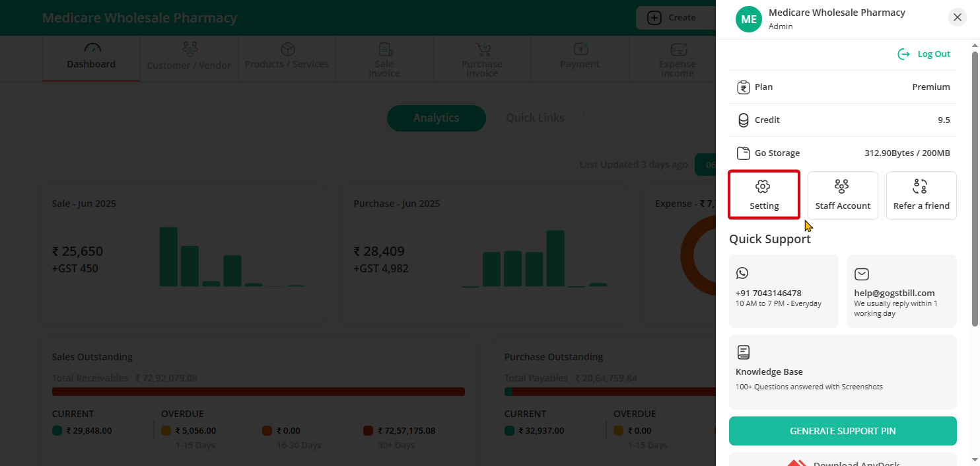Click the Purchase amount ₹ 28,409
The image size is (980, 466).
click(379, 251)
